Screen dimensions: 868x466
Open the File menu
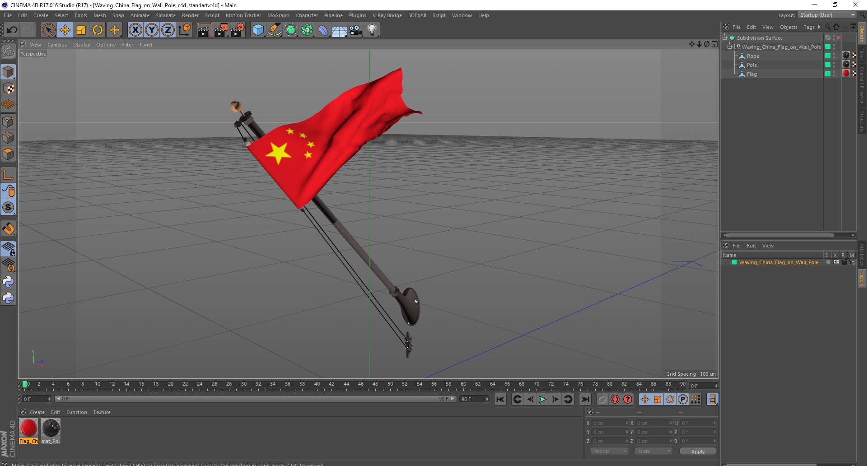(x=8, y=15)
